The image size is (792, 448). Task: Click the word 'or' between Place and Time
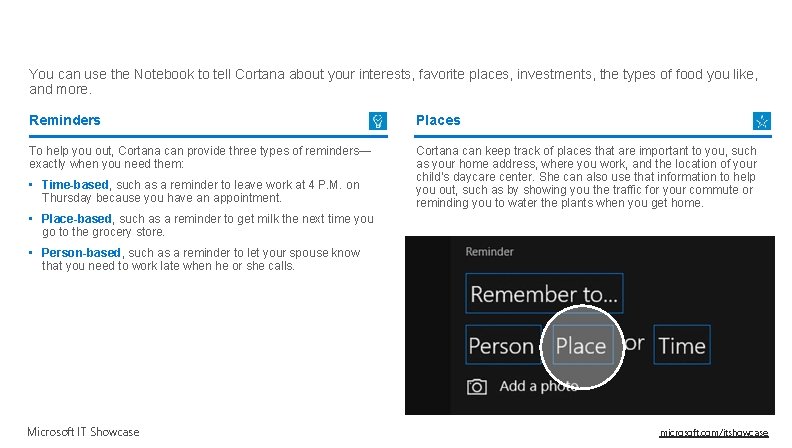[x=634, y=343]
